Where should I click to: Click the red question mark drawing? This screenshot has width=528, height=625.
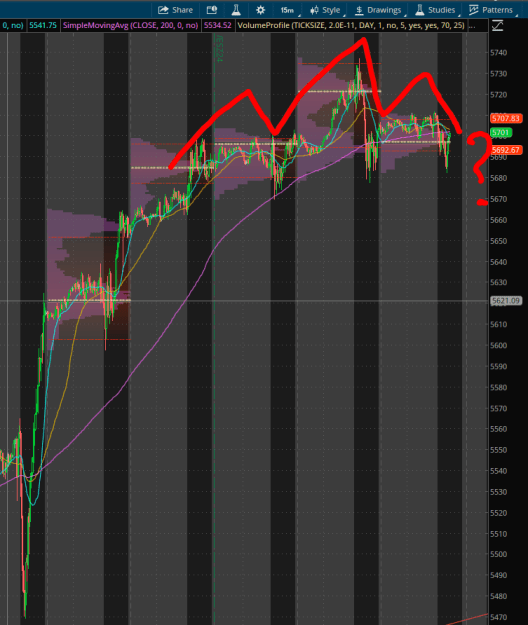pos(479,168)
